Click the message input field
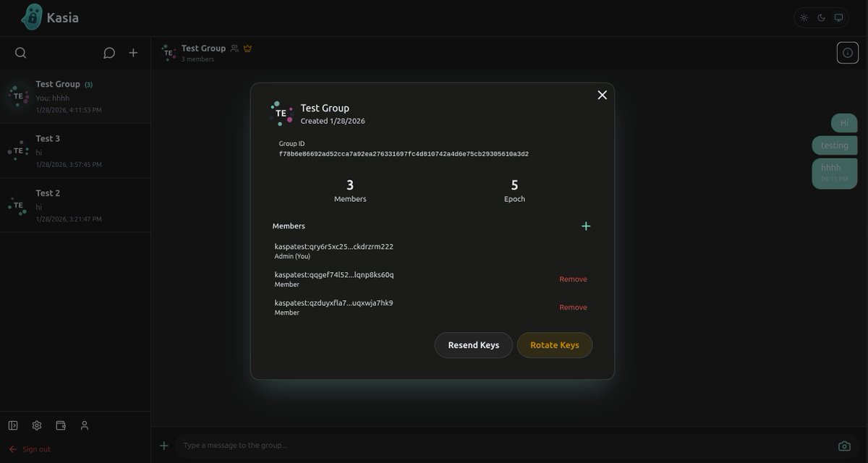 [x=434, y=445]
